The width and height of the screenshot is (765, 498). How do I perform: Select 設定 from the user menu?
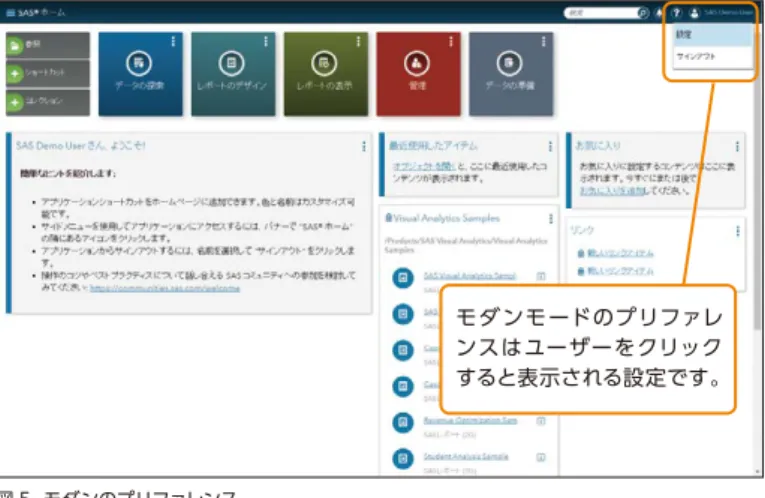[x=712, y=35]
